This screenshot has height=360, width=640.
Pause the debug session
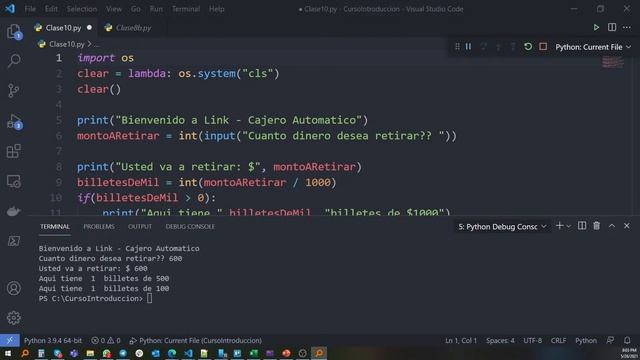(468, 47)
